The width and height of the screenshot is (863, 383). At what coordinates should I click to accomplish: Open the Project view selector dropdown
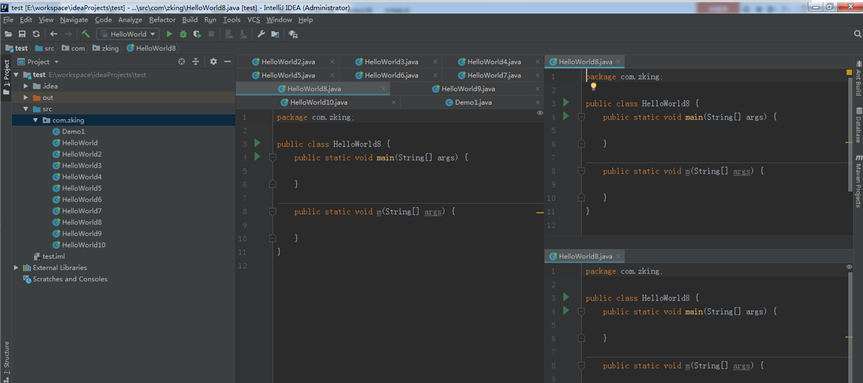click(x=38, y=62)
